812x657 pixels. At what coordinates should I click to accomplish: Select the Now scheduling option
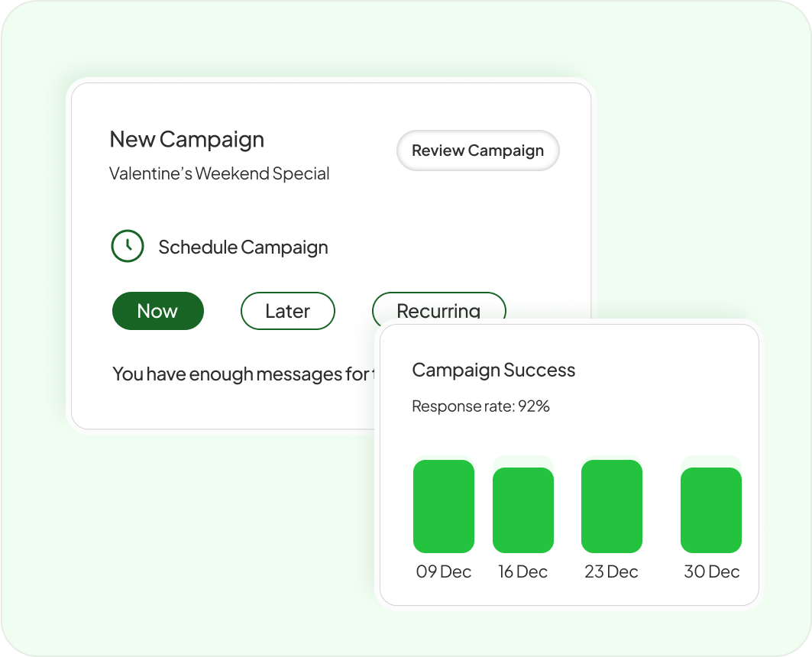pyautogui.click(x=158, y=311)
